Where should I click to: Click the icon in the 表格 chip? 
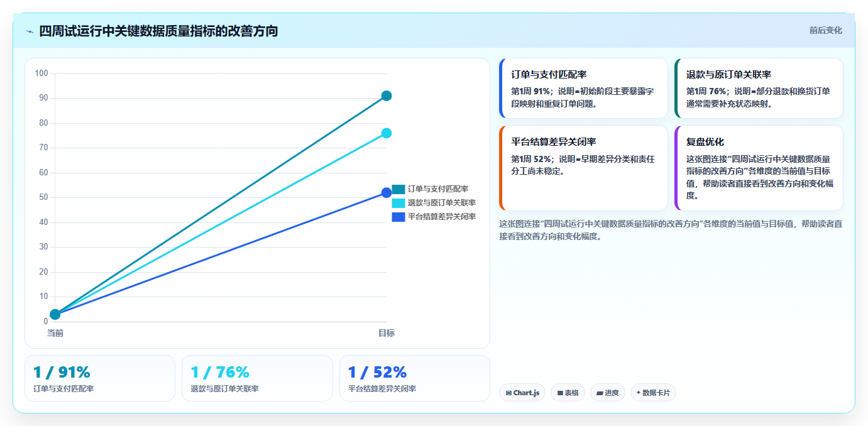pyautogui.click(x=560, y=393)
